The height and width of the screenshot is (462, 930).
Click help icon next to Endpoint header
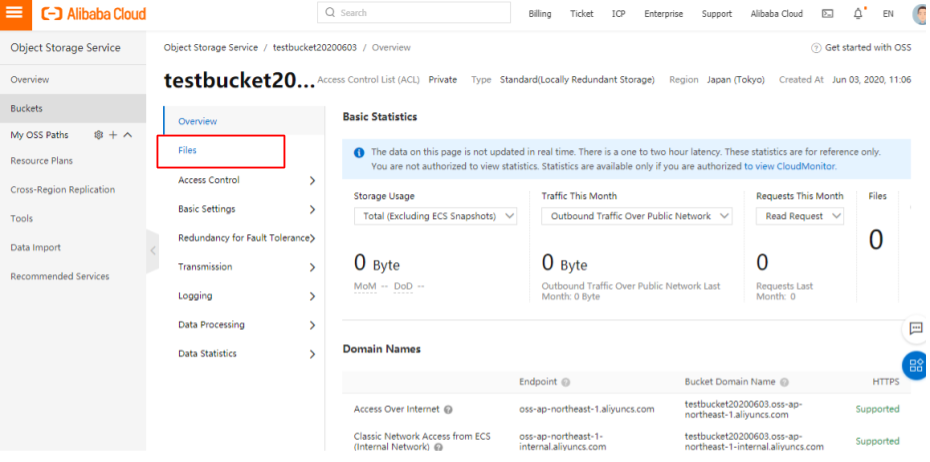[566, 383]
